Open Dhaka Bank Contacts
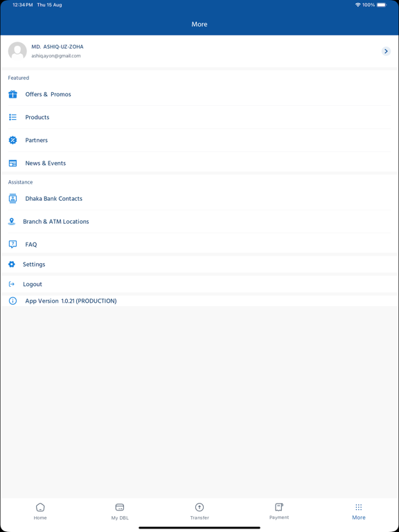The image size is (399, 532). (x=199, y=199)
